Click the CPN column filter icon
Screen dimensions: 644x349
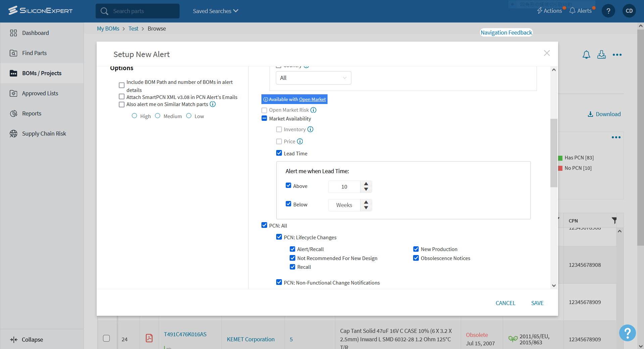[x=614, y=220]
